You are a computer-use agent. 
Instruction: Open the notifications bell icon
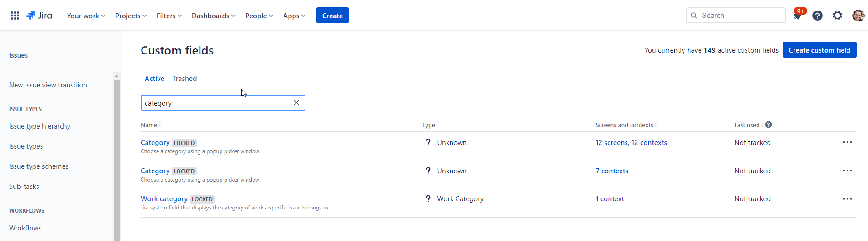click(x=797, y=16)
